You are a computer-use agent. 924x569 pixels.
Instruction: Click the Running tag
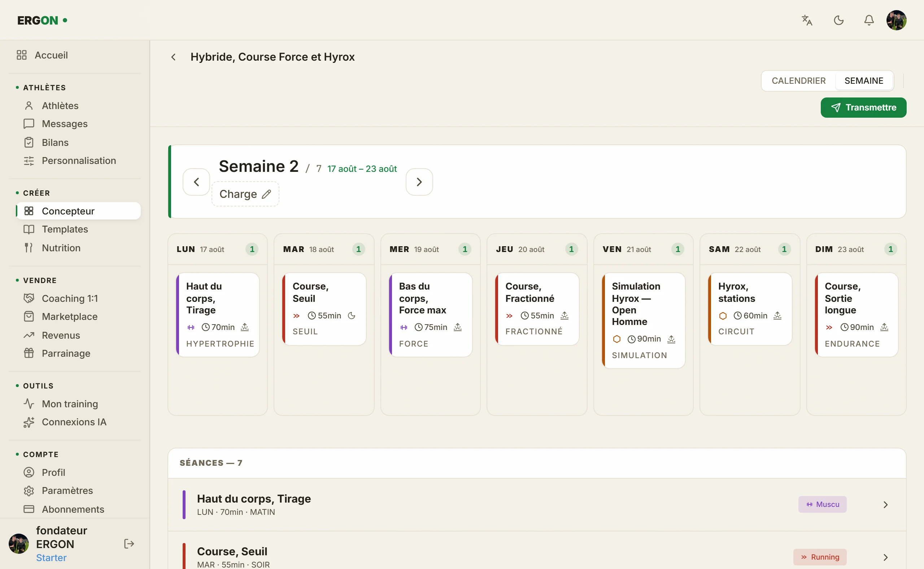820,557
